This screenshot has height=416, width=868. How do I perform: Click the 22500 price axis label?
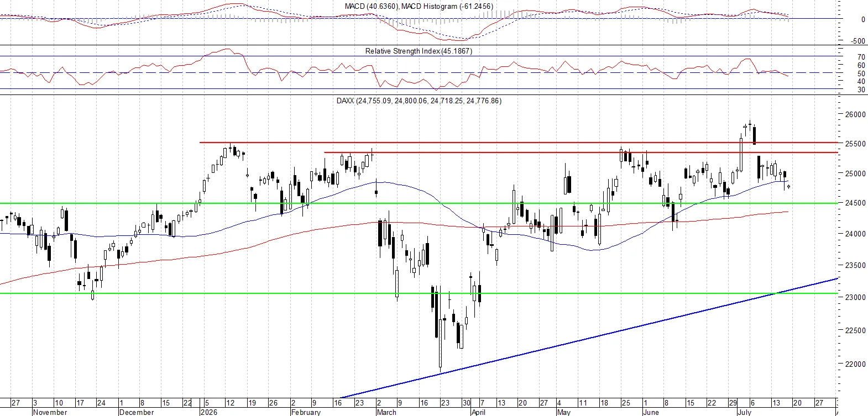pyautogui.click(x=855, y=330)
